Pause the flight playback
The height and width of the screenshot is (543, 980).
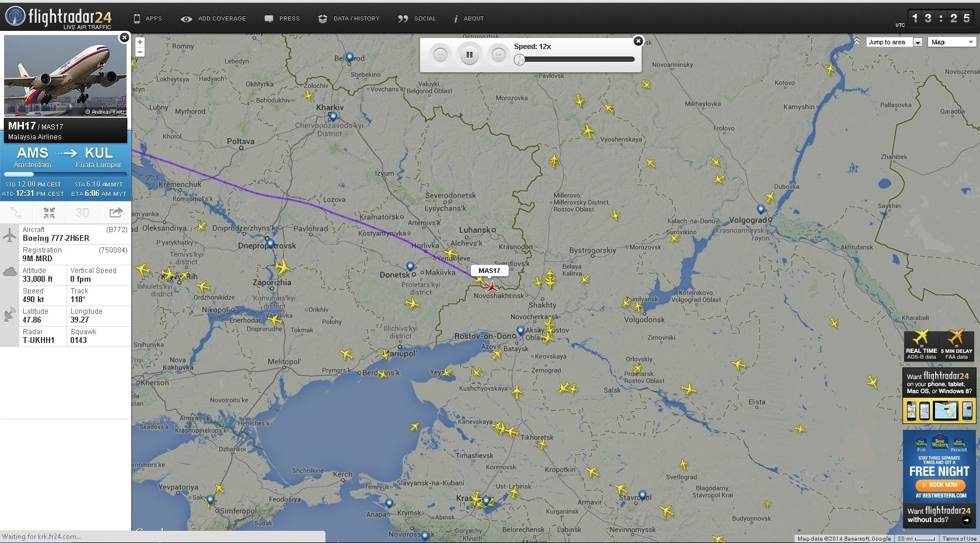(x=469, y=55)
